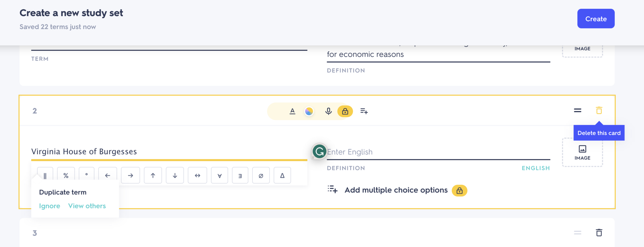Click Ignore on the duplicate term popup
The image size is (644, 247).
(49, 206)
